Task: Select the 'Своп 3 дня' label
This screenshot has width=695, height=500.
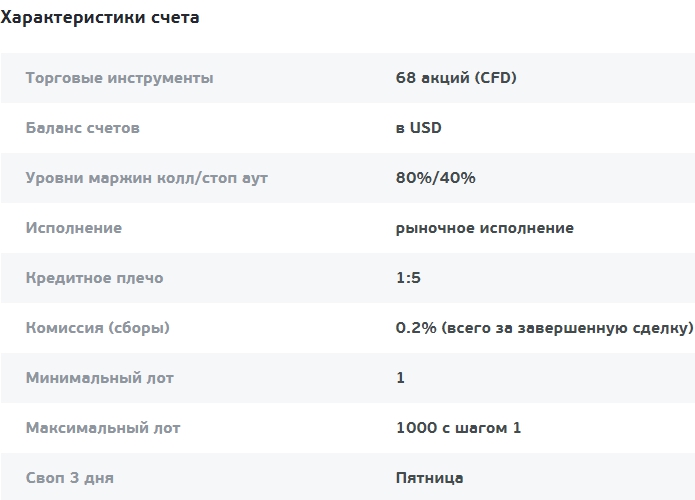Action: (70, 478)
